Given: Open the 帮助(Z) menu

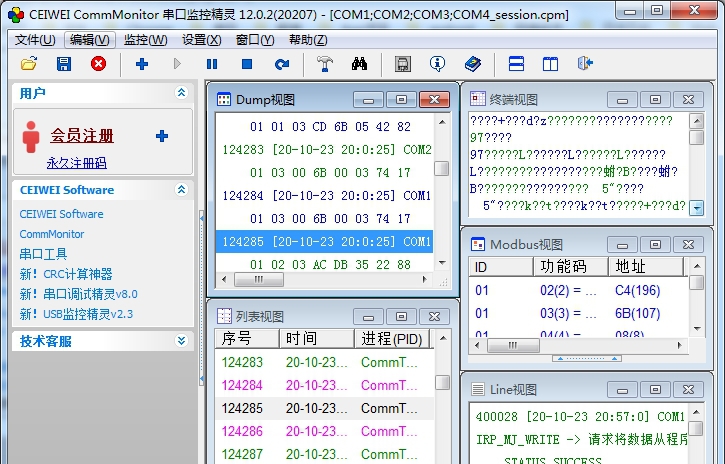Looking at the screenshot, I should [x=308, y=40].
